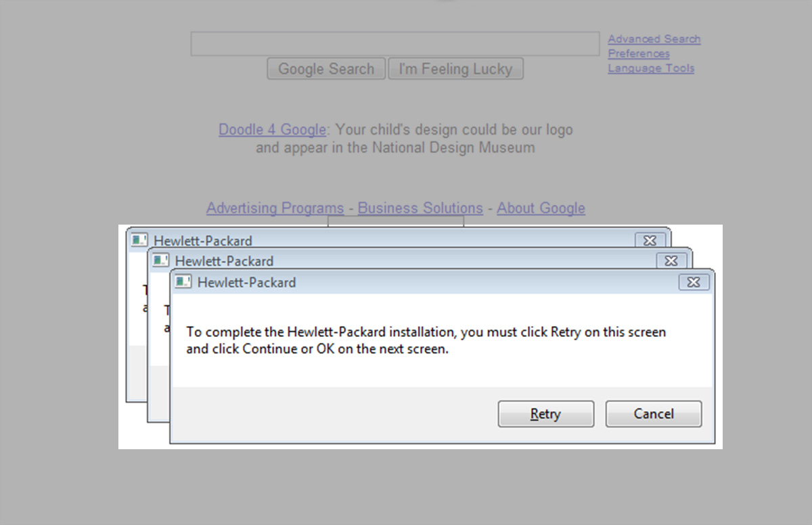Screen dimensions: 812x525
Task: Click the X on the front Hewlett-Packard dialog
Action: (x=693, y=282)
